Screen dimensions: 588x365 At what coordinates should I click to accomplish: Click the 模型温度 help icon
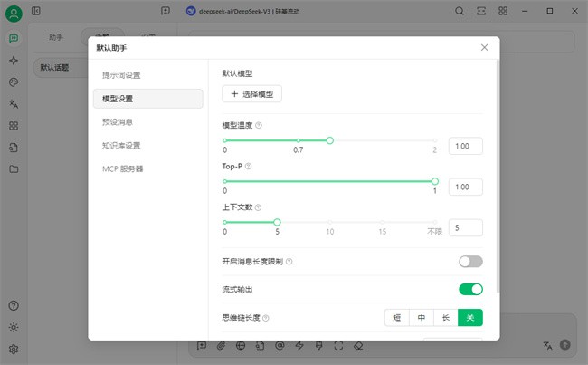[x=259, y=125]
